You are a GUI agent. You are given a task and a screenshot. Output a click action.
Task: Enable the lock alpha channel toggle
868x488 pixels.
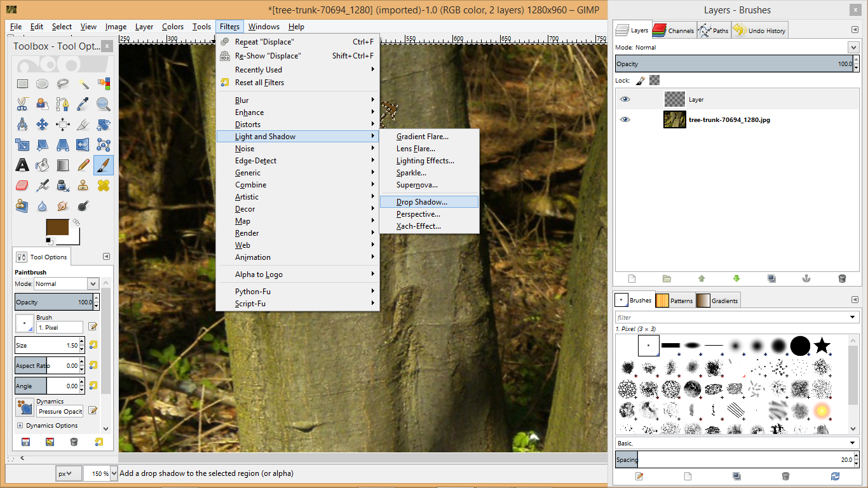click(654, 79)
